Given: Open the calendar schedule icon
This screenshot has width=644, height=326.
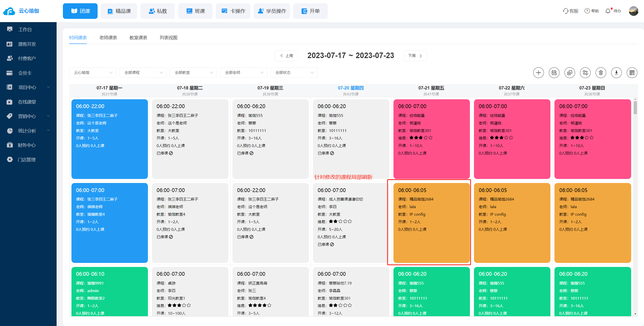Looking at the screenshot, I should tap(554, 73).
